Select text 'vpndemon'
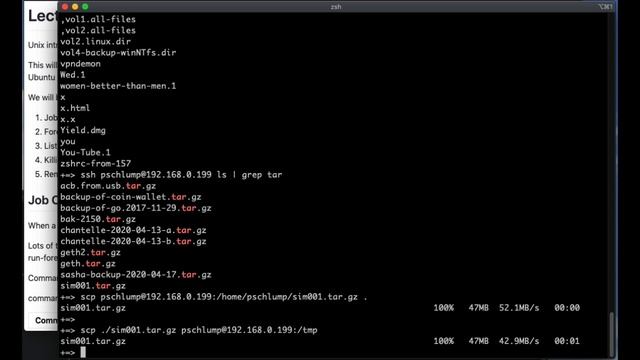 [x=80, y=64]
